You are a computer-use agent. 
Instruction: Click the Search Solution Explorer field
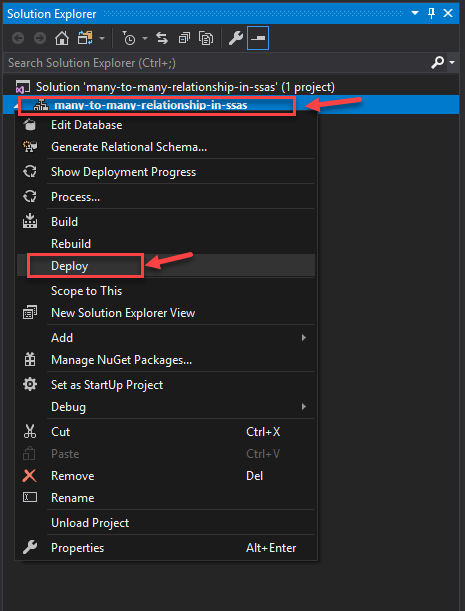(x=217, y=63)
